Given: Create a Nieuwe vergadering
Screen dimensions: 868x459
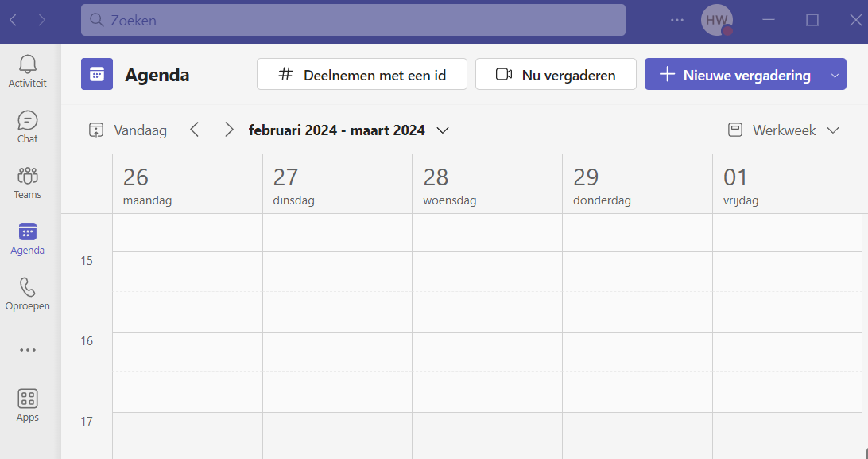Looking at the screenshot, I should [734, 74].
